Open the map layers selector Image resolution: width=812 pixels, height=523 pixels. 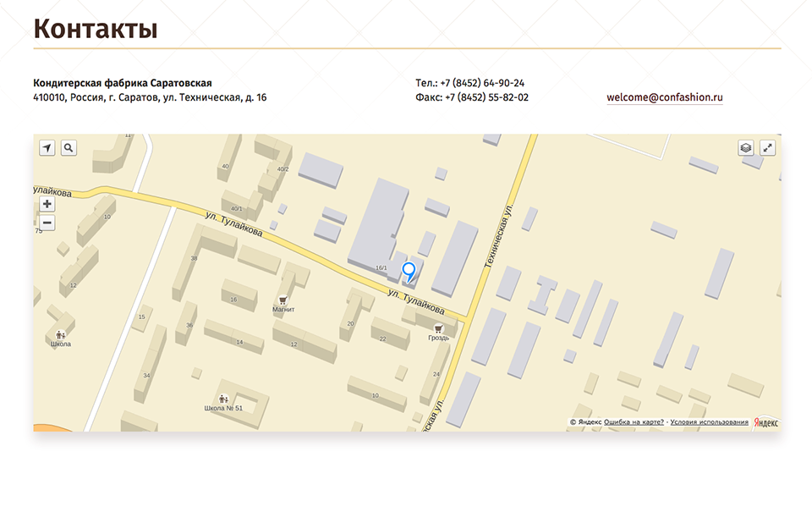point(746,147)
